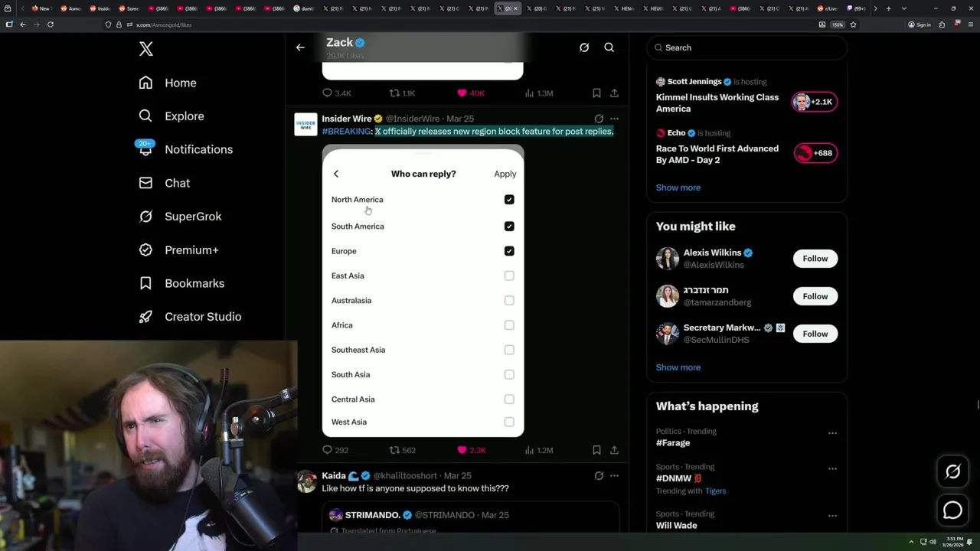Click Apply in Who can reply
The image size is (980, 551).
coord(505,174)
